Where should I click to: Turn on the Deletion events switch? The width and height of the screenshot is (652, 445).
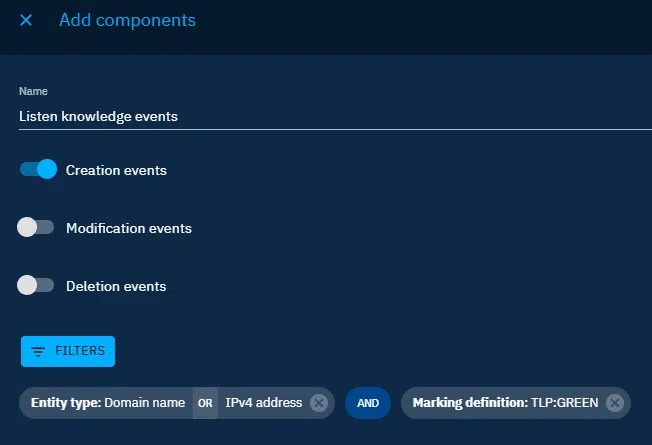[x=36, y=286]
